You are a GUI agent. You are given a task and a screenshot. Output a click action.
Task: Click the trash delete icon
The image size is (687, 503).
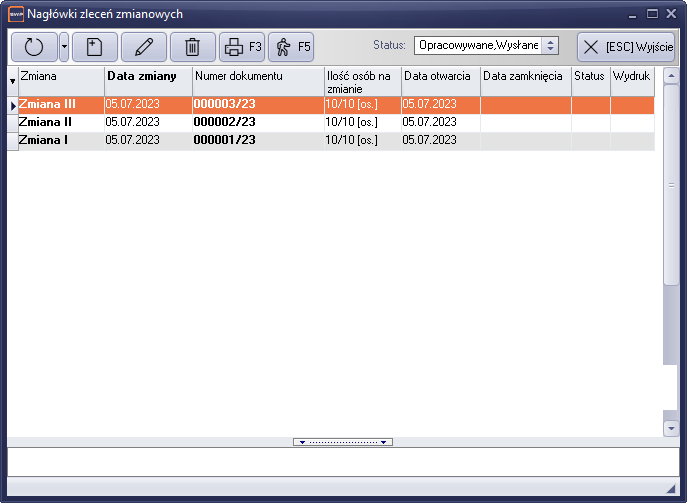point(193,47)
